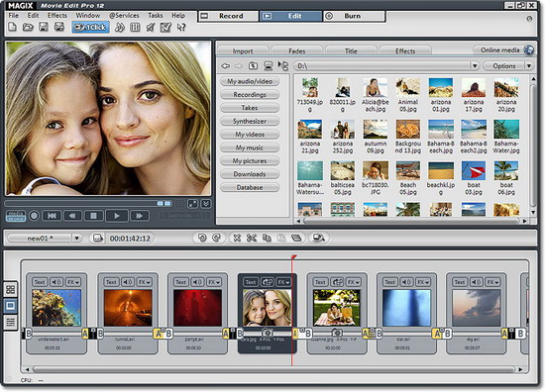The height and width of the screenshot is (392, 545).
Task: Open the Effects menu
Action: (57, 15)
